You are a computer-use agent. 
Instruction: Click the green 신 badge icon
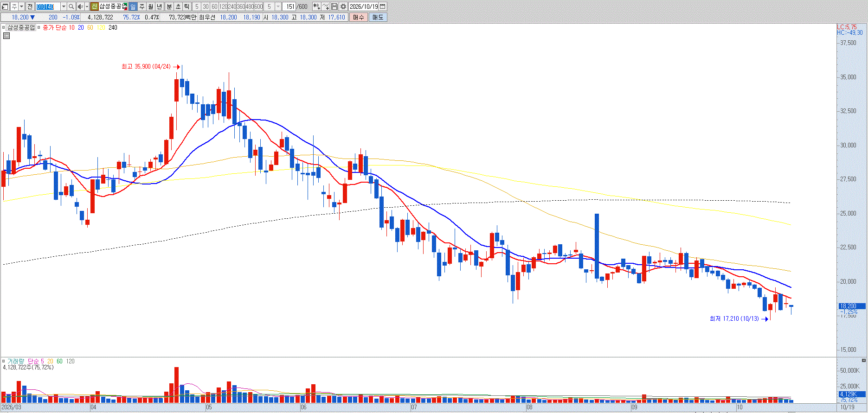(x=94, y=6)
